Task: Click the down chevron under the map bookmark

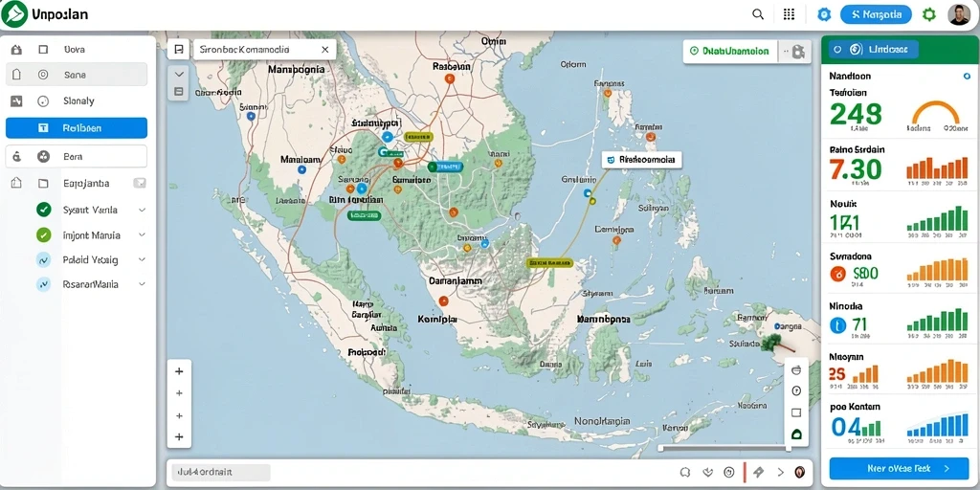Action: pyautogui.click(x=179, y=74)
